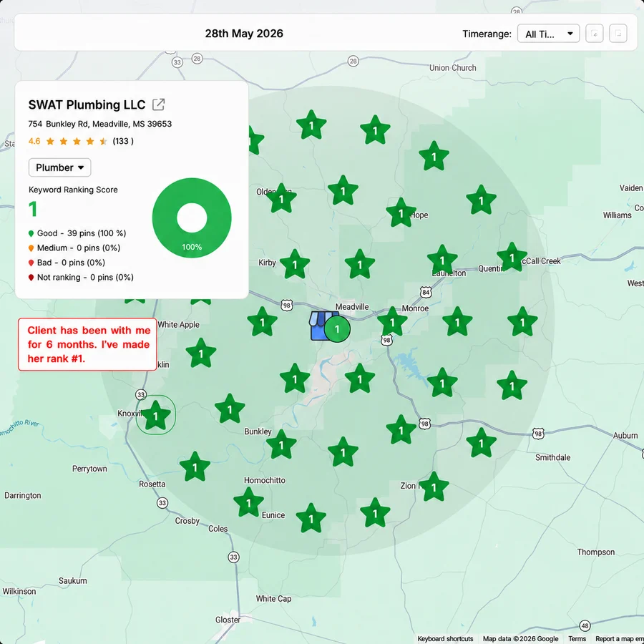Click star pin above the Rosetta label

(195, 467)
